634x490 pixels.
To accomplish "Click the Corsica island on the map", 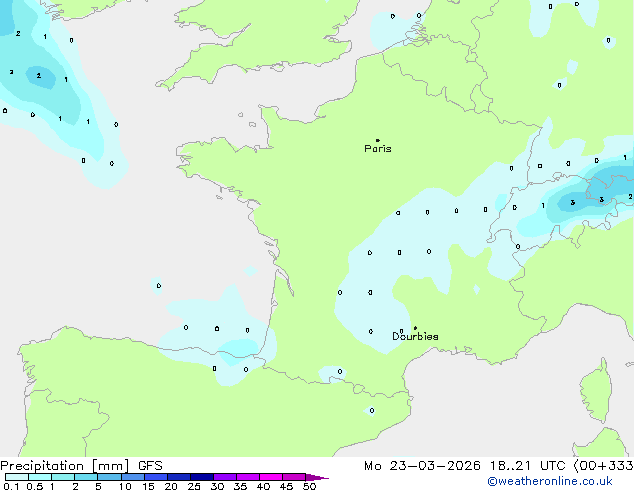I will [x=596, y=390].
